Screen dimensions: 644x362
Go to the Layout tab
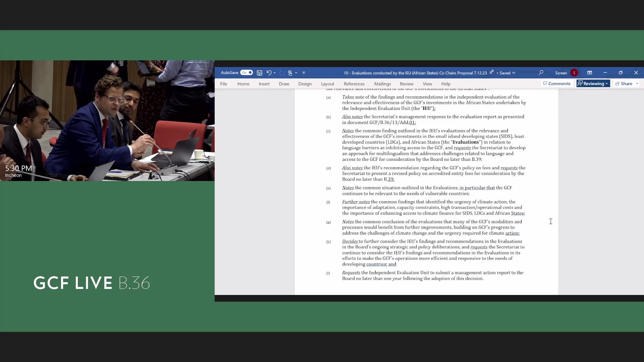(328, 84)
